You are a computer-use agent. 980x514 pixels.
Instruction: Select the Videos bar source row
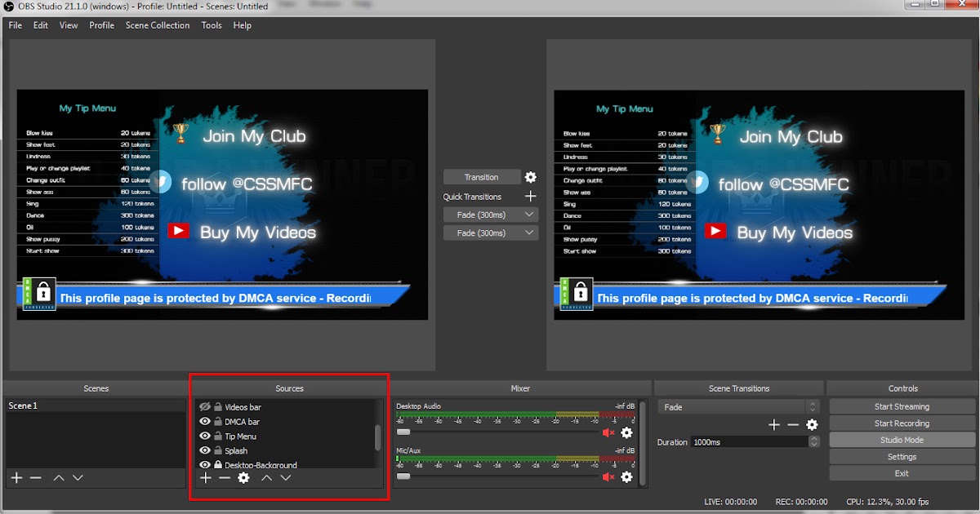click(286, 407)
